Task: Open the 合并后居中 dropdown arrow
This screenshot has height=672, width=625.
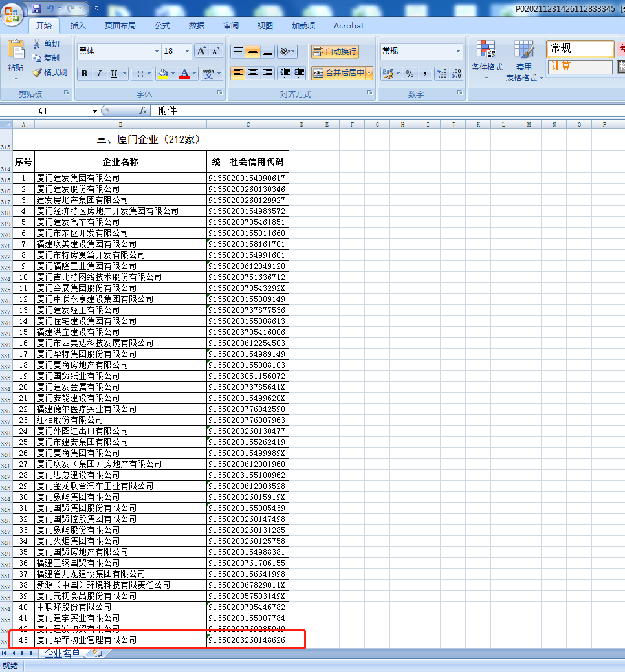Action: [x=369, y=73]
